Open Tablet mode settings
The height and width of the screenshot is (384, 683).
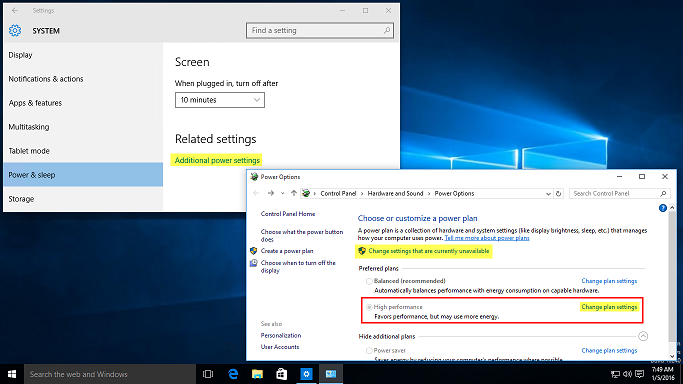point(83,151)
